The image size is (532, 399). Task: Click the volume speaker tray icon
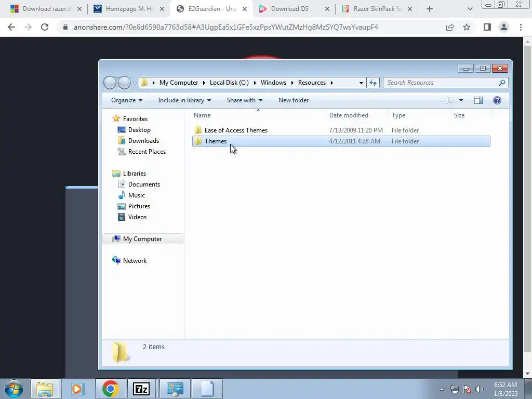point(479,389)
